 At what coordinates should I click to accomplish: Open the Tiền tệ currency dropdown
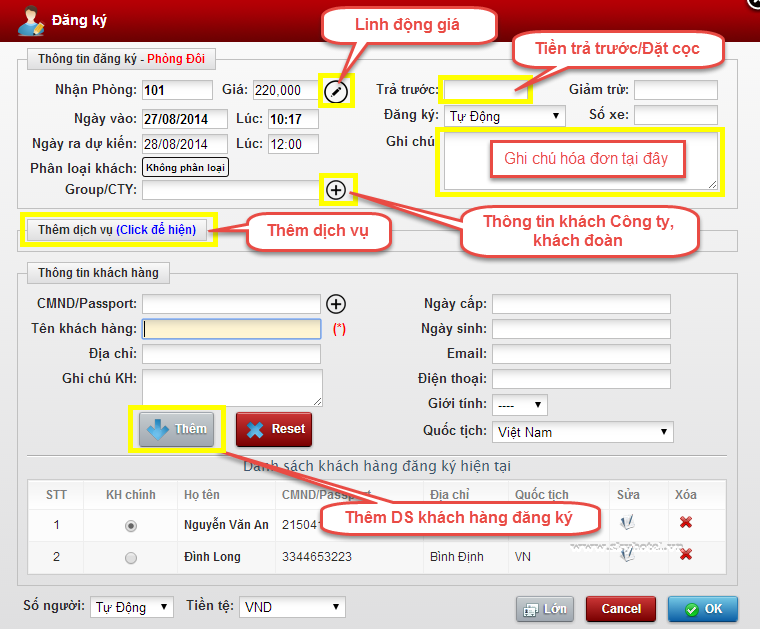(292, 607)
